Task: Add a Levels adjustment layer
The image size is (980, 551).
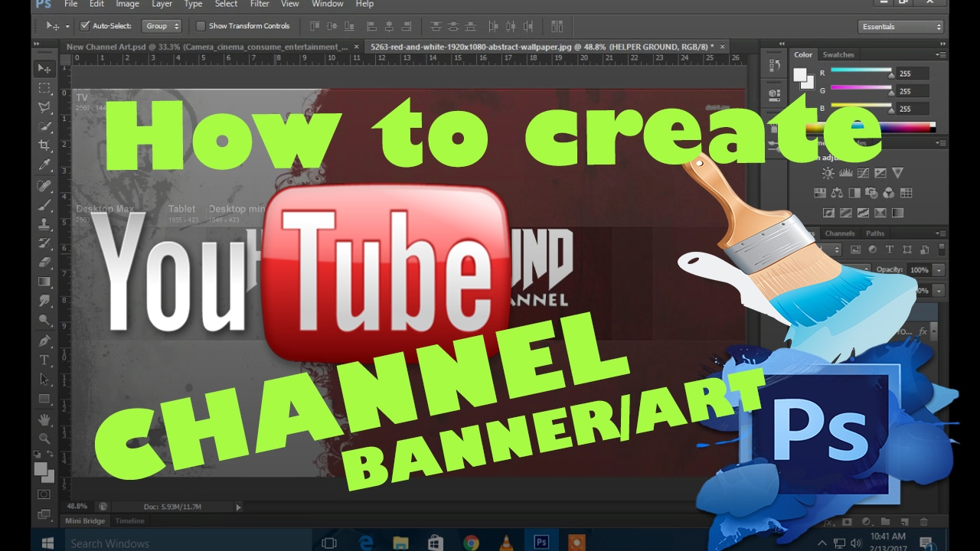Action: [x=845, y=173]
